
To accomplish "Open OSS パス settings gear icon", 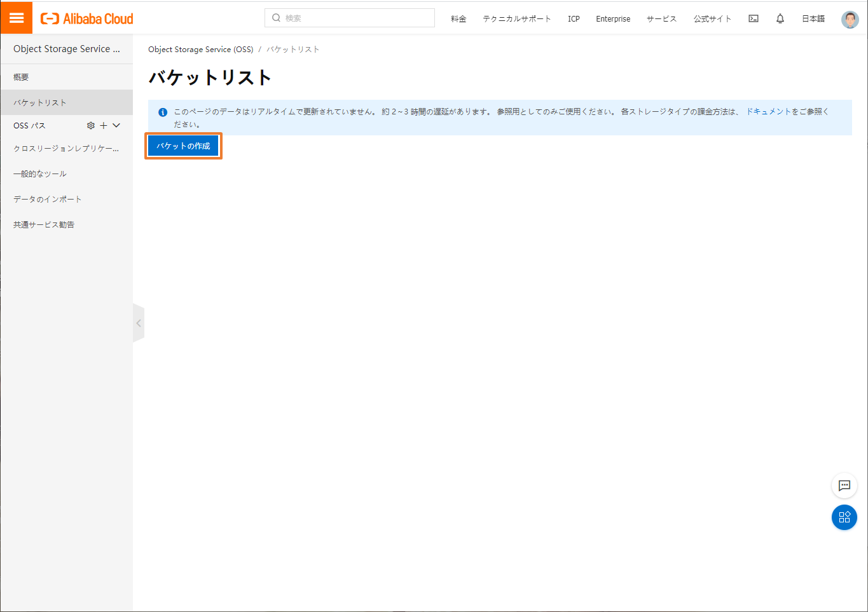I will [x=90, y=125].
